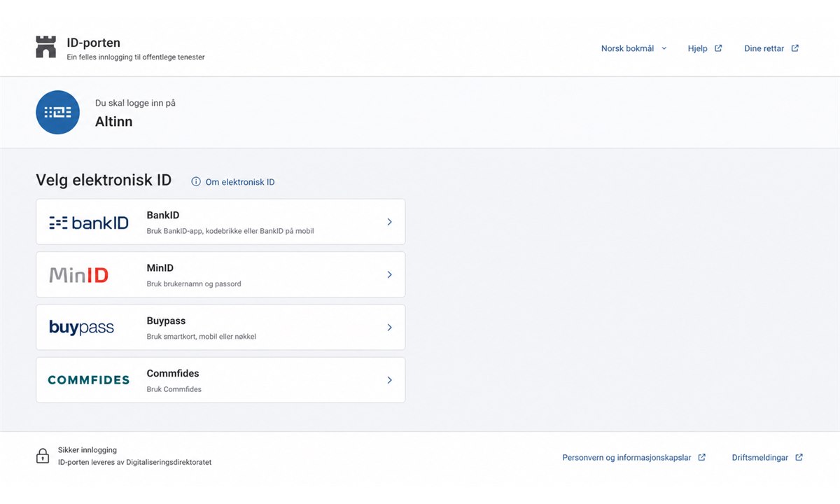Click the MinID logo image
Screen dimensions: 840x504
(x=79, y=275)
